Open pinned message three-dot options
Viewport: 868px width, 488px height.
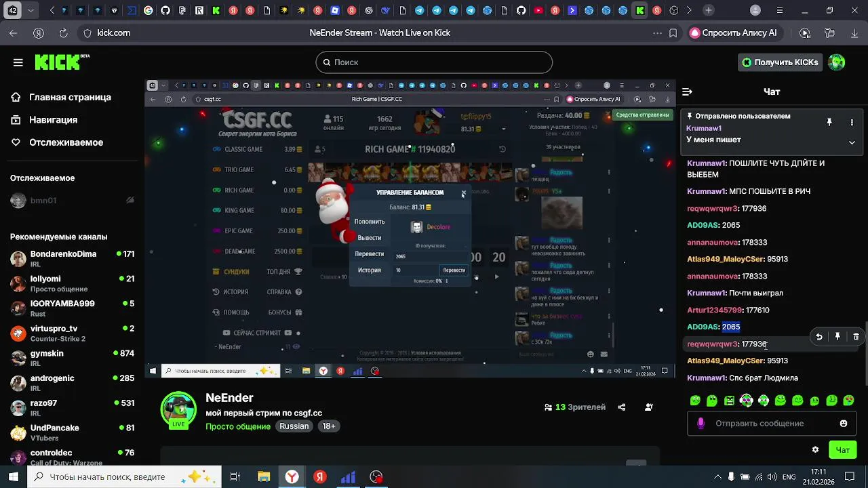(852, 123)
